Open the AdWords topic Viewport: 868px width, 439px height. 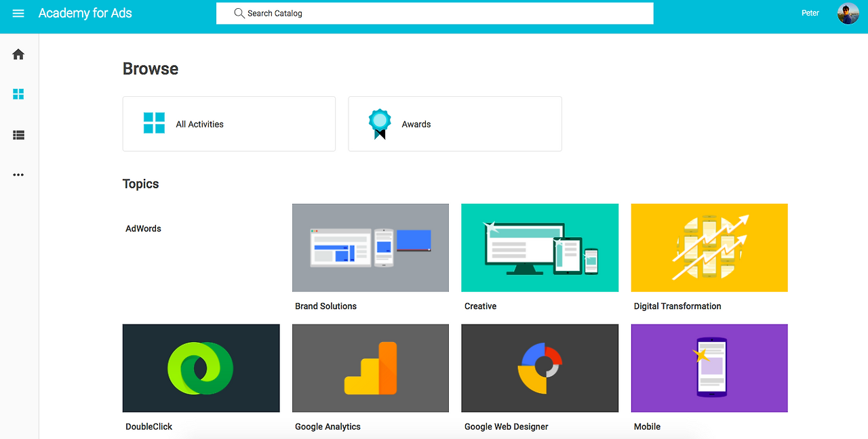(143, 228)
